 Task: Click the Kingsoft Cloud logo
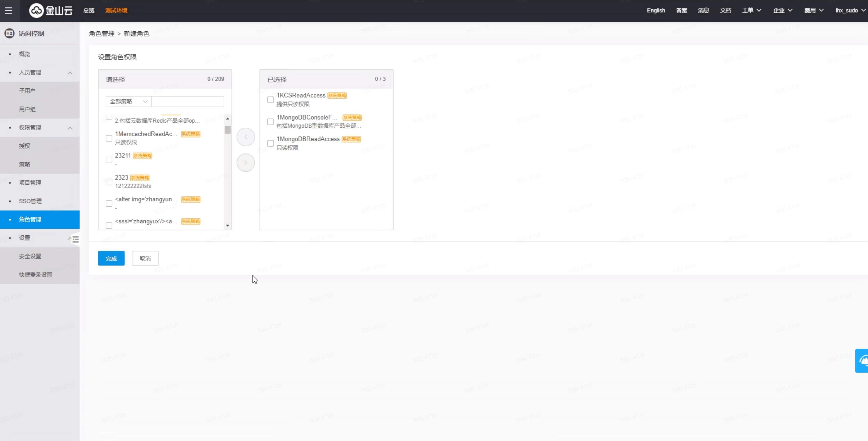(51, 10)
